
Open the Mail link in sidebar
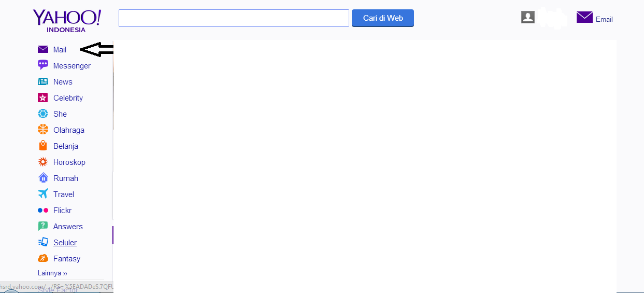pyautogui.click(x=60, y=50)
